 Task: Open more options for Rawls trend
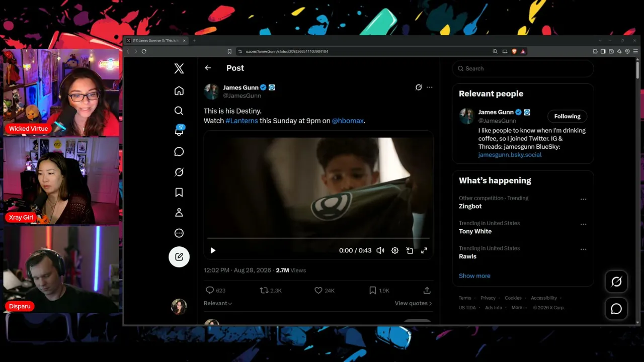tap(583, 249)
